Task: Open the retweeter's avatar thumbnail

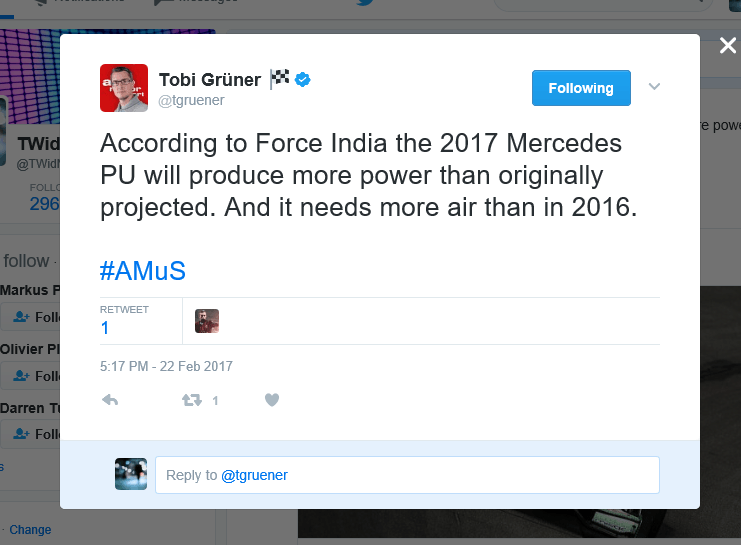Action: point(207,321)
